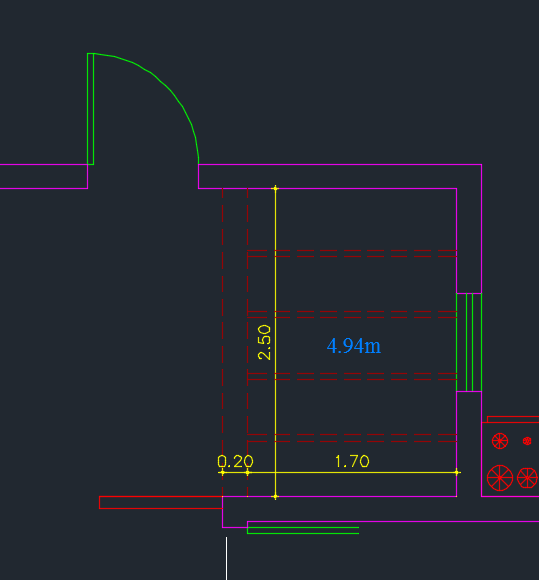Image resolution: width=539 pixels, height=580 pixels.
Task: Select the green door leaf rectangle
Action: coord(91,109)
